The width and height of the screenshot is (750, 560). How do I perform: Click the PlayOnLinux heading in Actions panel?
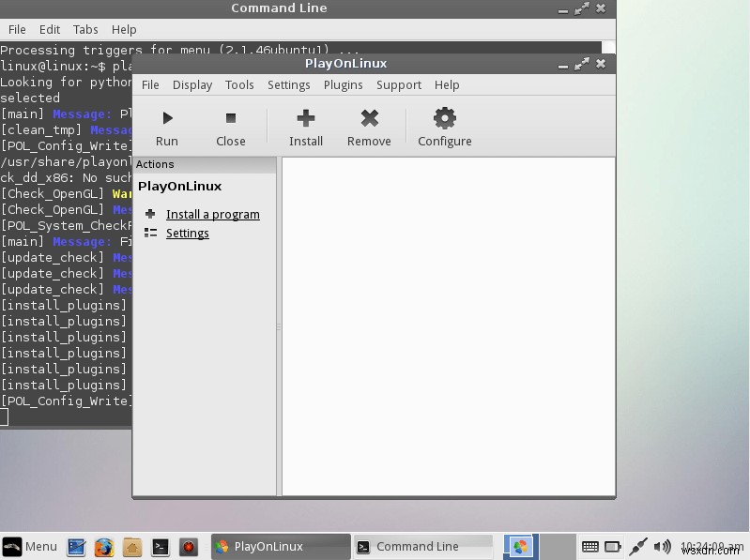click(x=180, y=187)
